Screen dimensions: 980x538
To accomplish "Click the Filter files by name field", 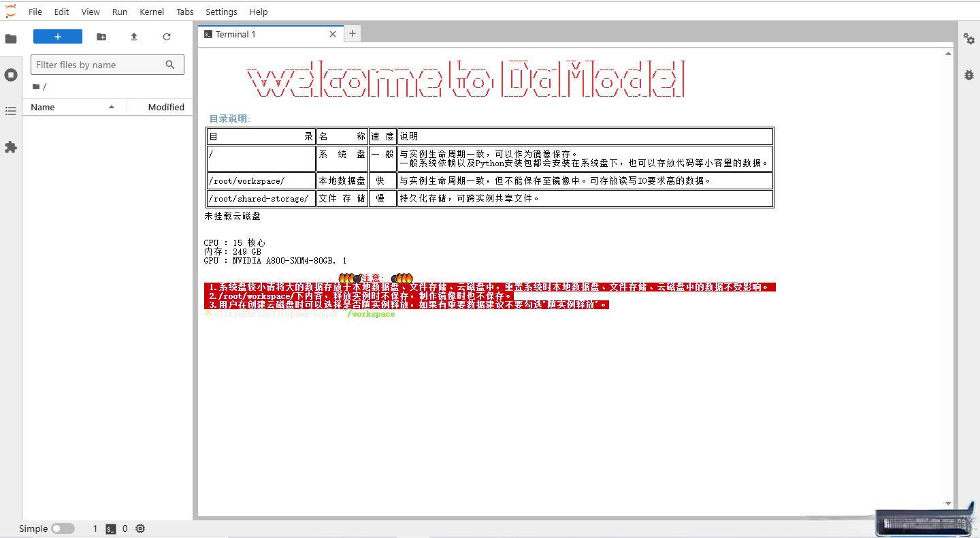I will 99,65.
